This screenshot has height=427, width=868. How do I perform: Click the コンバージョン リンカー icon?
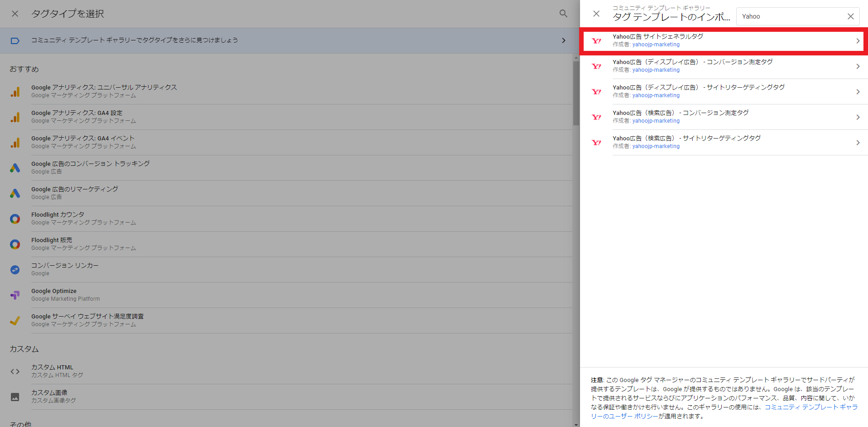15,270
